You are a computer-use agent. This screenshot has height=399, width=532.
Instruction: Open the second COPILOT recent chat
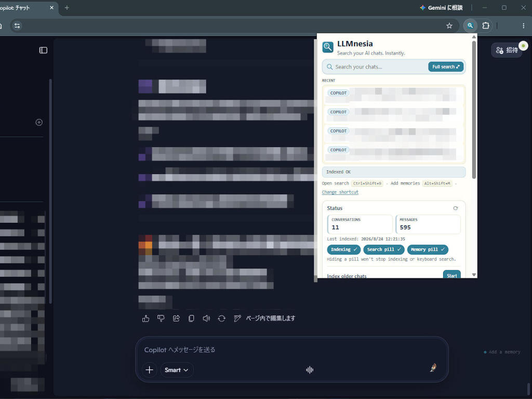(x=394, y=114)
